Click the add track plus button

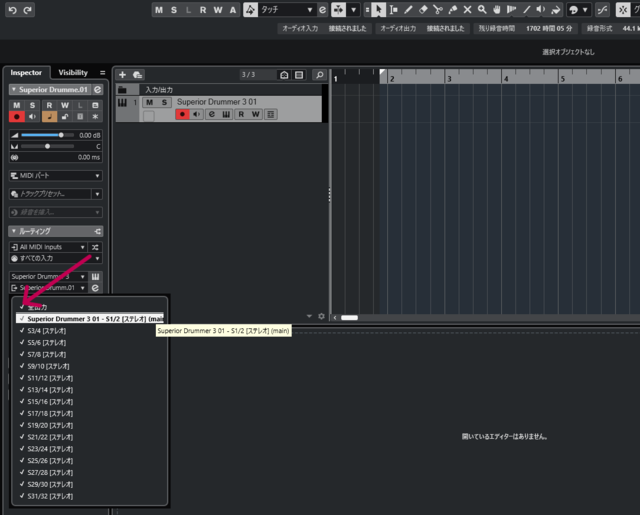click(x=122, y=75)
